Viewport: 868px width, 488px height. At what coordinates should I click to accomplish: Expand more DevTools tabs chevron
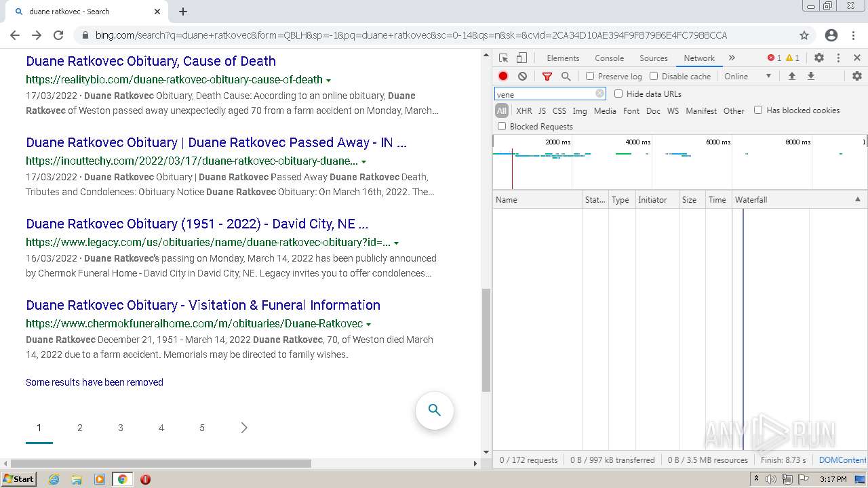[732, 58]
